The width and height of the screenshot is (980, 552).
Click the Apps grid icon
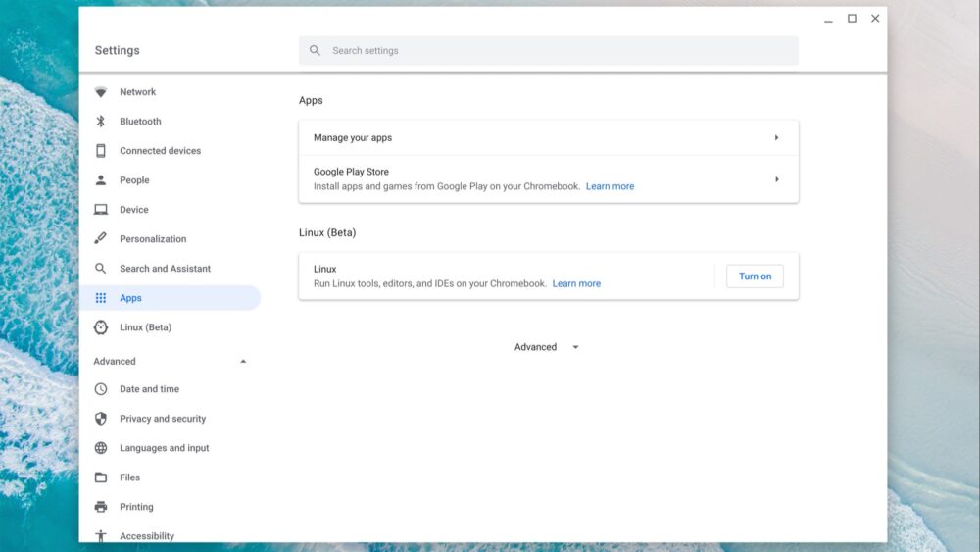click(101, 297)
